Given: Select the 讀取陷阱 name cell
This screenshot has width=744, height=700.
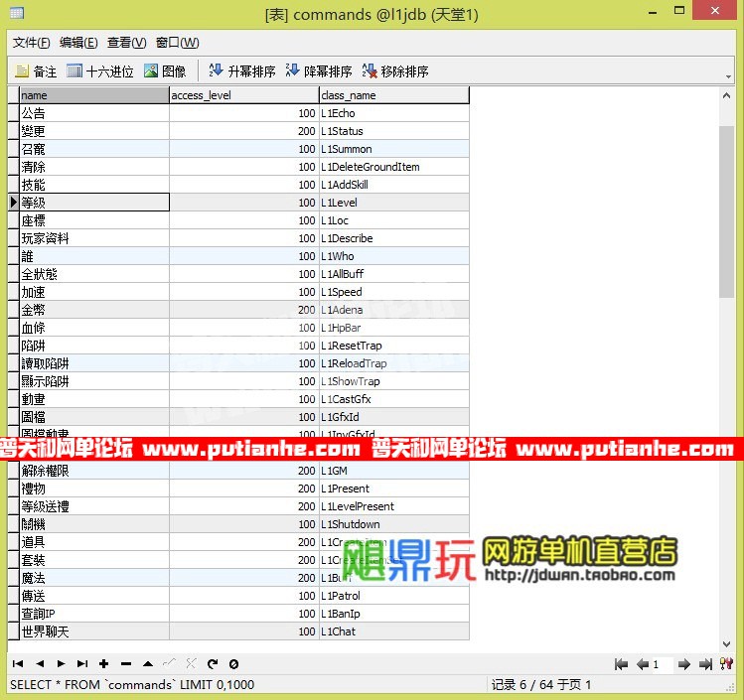Looking at the screenshot, I should [94, 363].
